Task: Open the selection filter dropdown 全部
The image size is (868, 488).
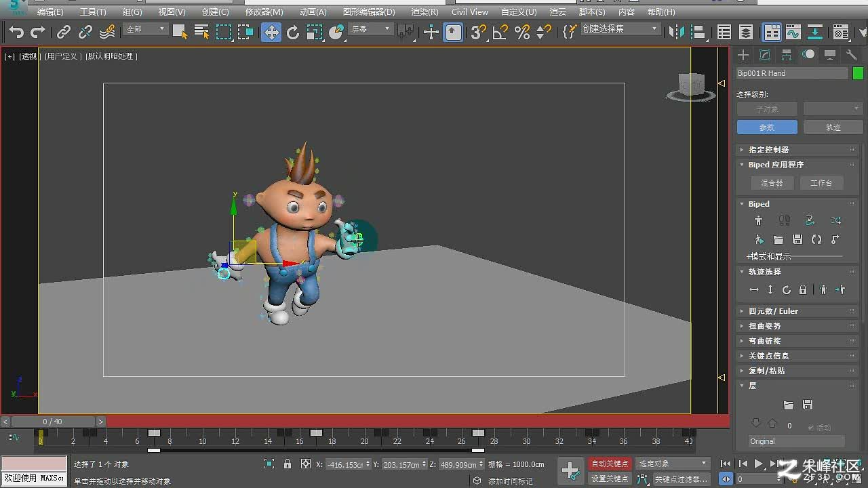Action: [x=145, y=29]
